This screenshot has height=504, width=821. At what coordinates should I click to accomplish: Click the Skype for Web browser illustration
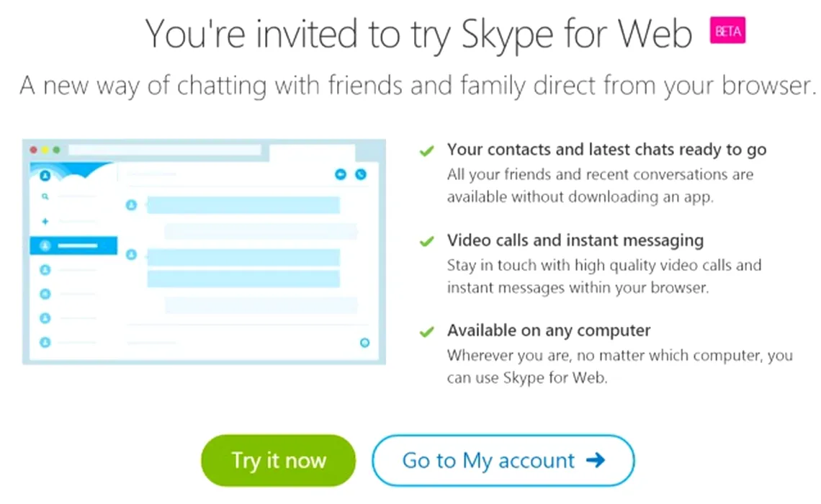(x=205, y=252)
